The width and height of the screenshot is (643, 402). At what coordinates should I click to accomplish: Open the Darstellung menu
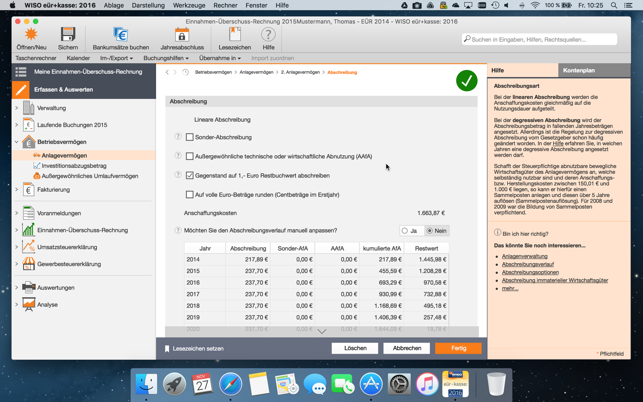click(148, 5)
